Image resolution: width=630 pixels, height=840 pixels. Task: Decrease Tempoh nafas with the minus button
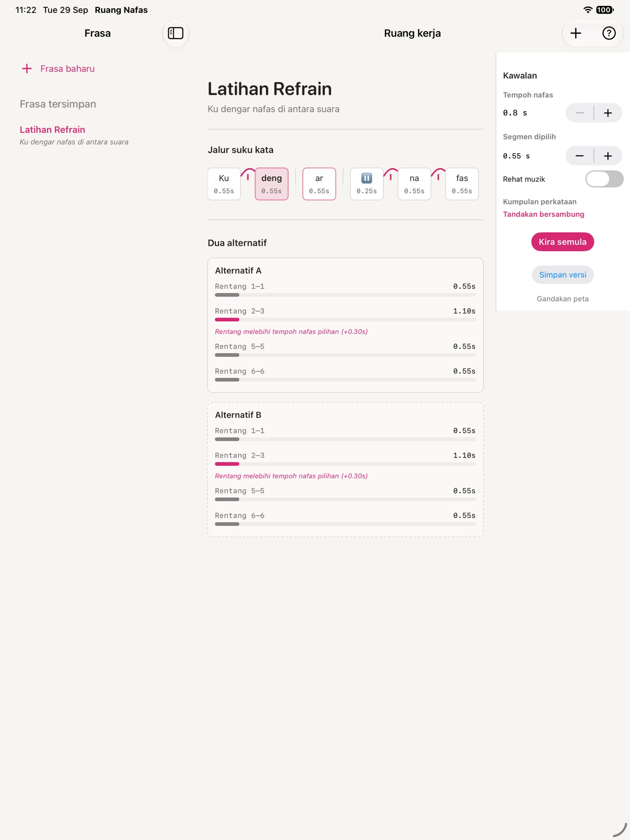pyautogui.click(x=580, y=113)
